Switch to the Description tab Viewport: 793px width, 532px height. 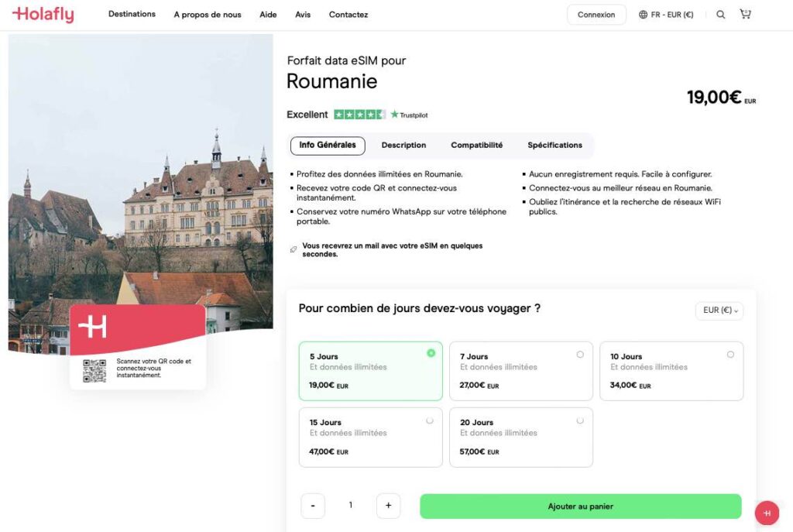pyautogui.click(x=402, y=145)
